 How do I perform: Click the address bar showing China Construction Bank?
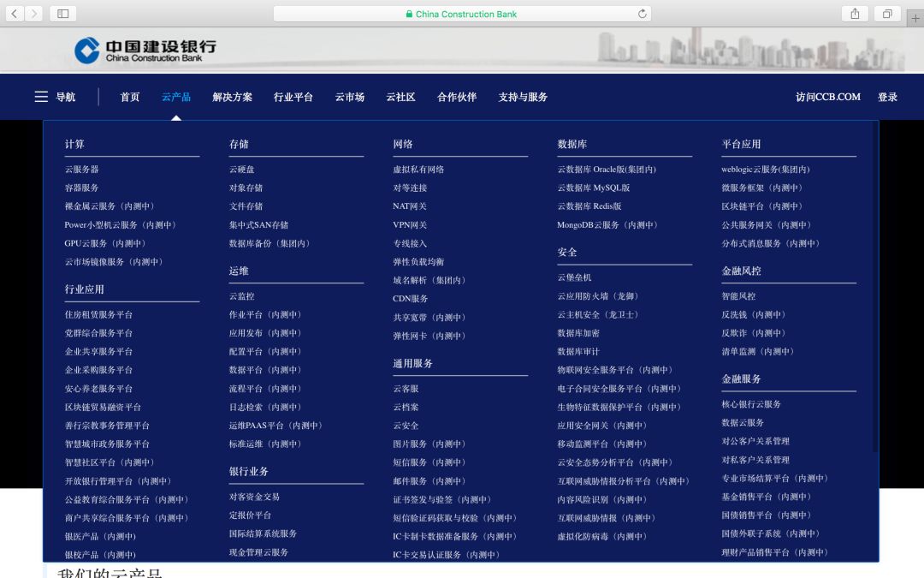click(462, 14)
